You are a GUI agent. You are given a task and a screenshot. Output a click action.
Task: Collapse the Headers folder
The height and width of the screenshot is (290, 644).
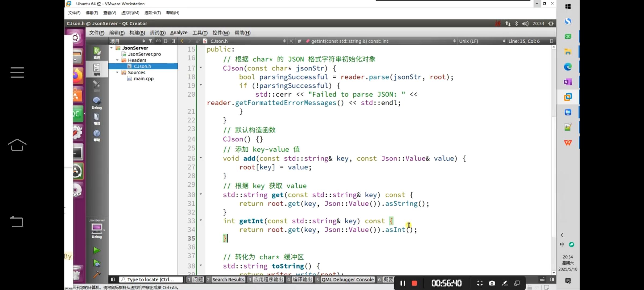pyautogui.click(x=117, y=60)
